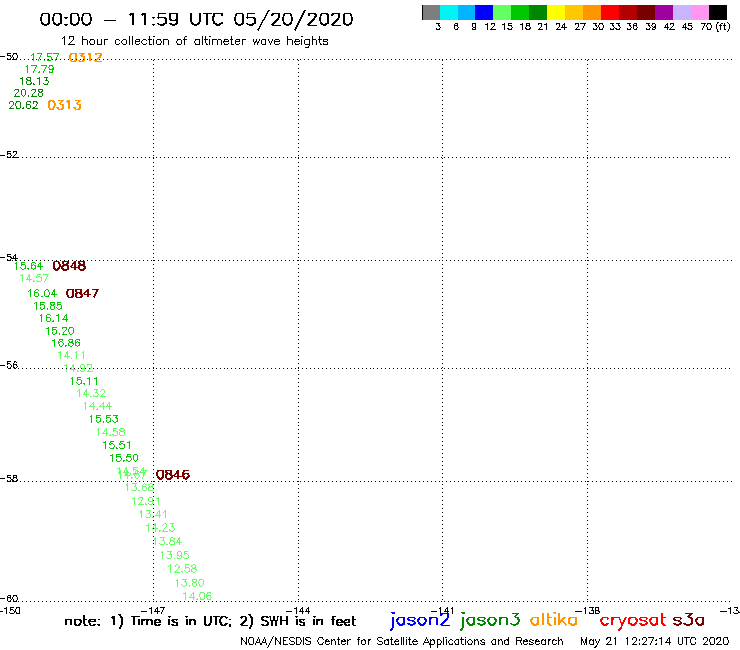
Task: Click the 17.57 wave height reading
Action: (x=45, y=57)
